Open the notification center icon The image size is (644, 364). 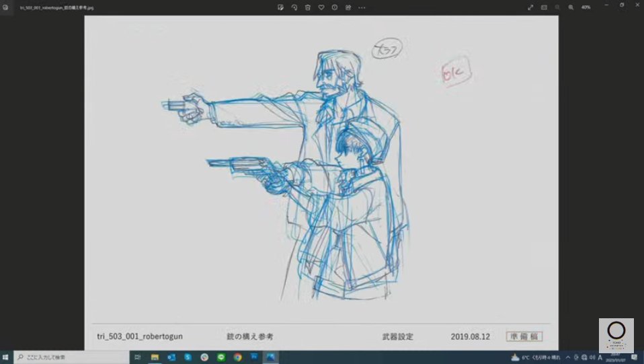(634, 357)
